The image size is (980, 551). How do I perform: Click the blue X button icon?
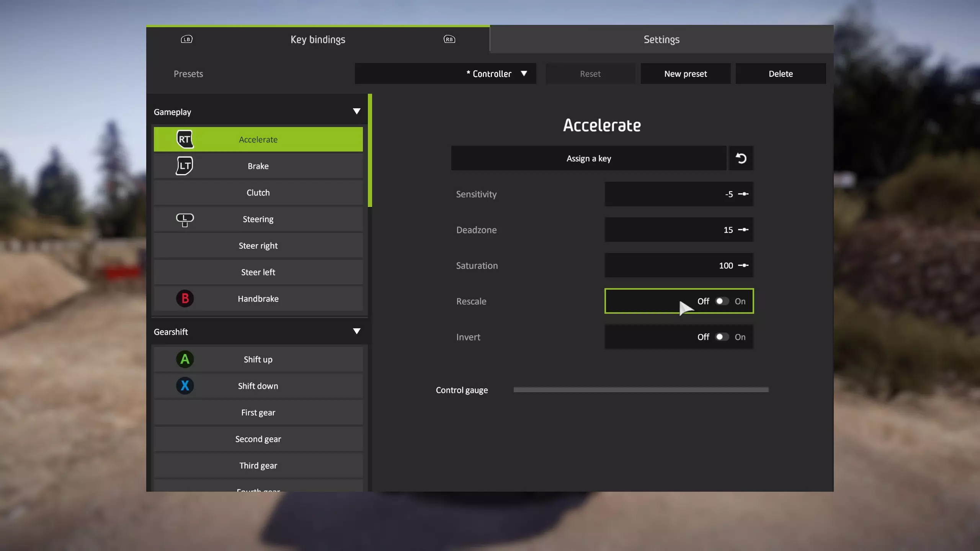[185, 386]
